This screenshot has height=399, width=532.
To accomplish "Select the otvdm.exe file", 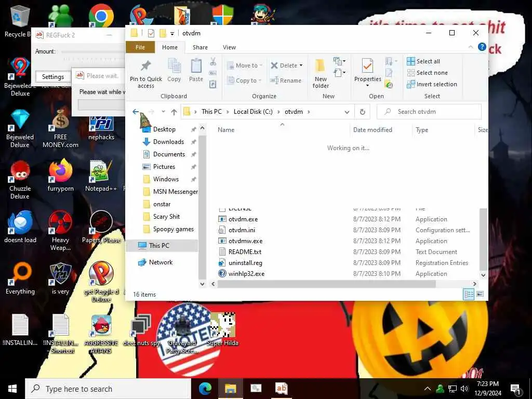I will tap(243, 219).
